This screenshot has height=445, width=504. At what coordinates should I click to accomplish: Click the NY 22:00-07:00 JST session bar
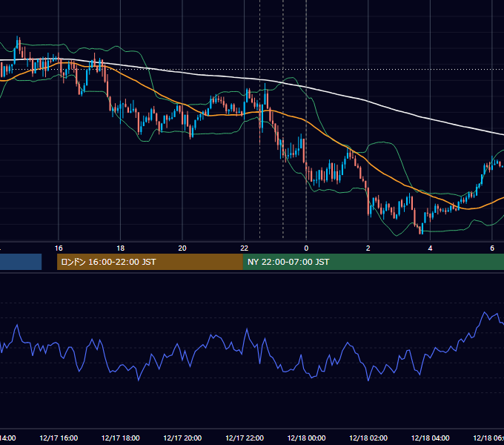[x=373, y=262]
